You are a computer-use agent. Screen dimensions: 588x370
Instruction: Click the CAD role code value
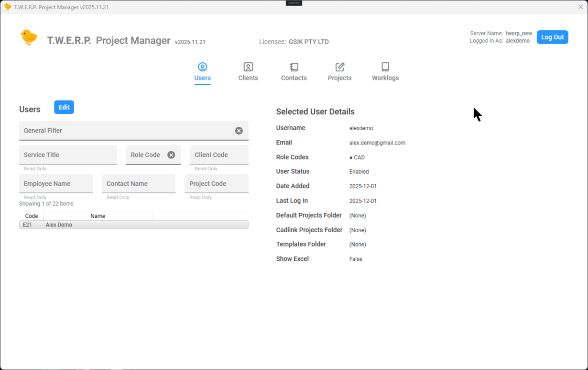(357, 157)
